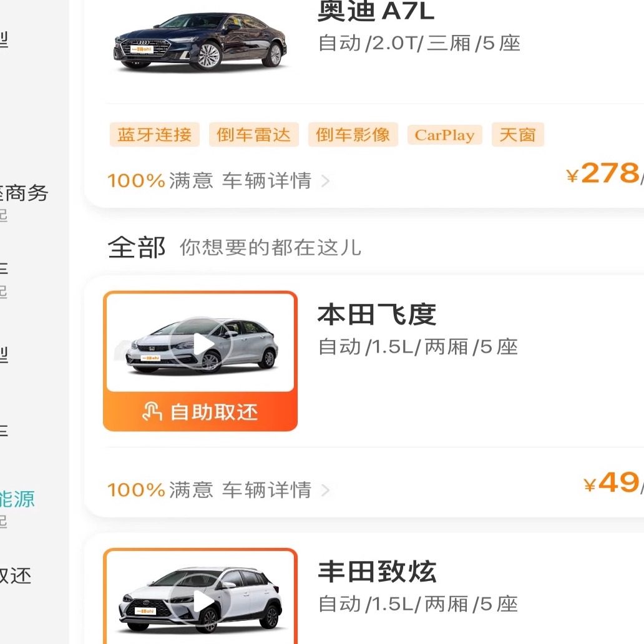Switch to the 新能源 sidebar category

tap(17, 499)
